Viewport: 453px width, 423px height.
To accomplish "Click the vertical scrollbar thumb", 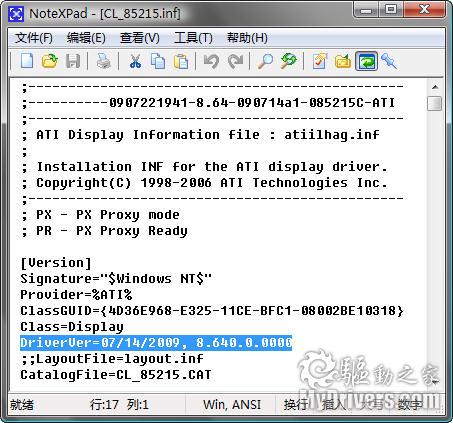I will tap(435, 103).
